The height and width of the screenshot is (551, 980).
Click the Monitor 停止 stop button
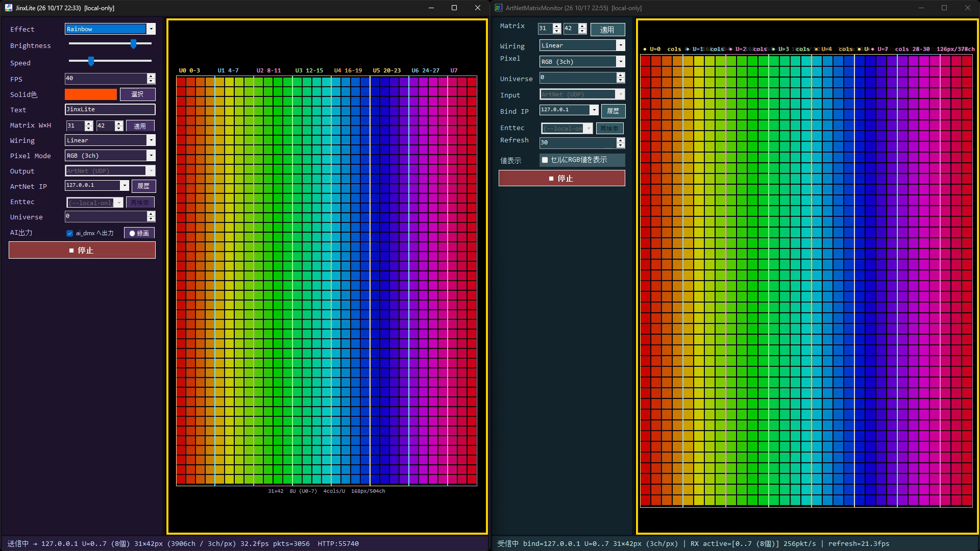pos(562,178)
